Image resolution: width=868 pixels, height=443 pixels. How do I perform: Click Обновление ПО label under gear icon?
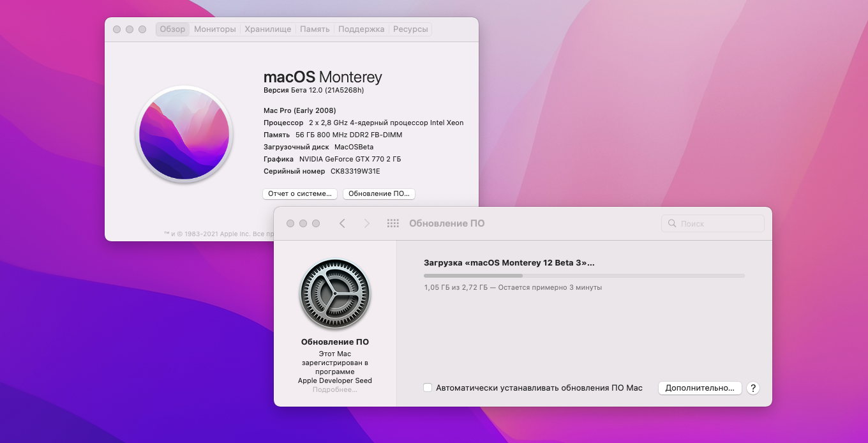coord(335,342)
